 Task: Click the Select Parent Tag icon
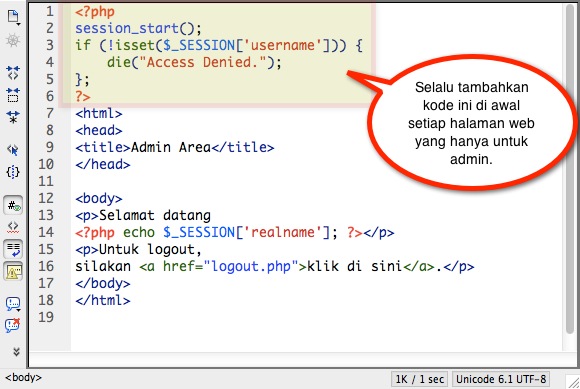tap(13, 150)
